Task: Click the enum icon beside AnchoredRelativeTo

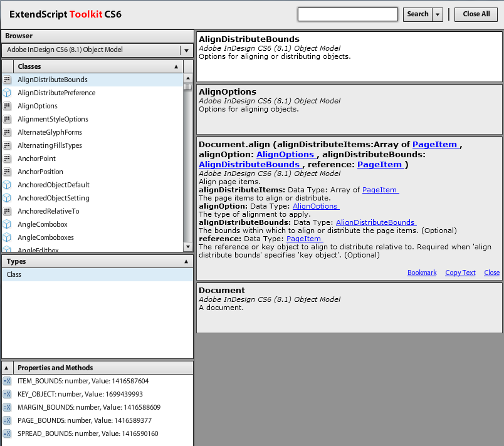Action: pos(7,211)
